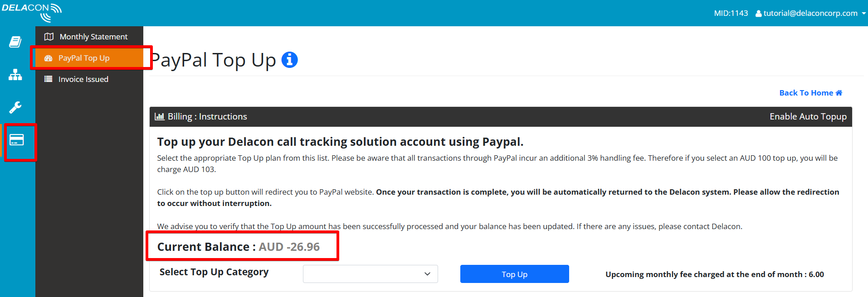Open the book icon in the sidebar
The image size is (868, 297).
15,42
